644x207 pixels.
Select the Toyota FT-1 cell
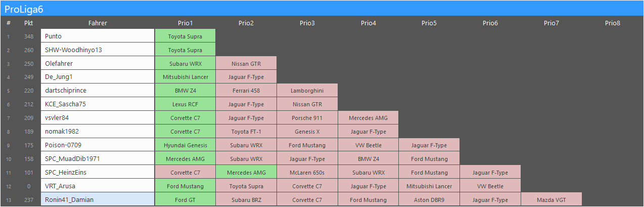click(x=246, y=132)
